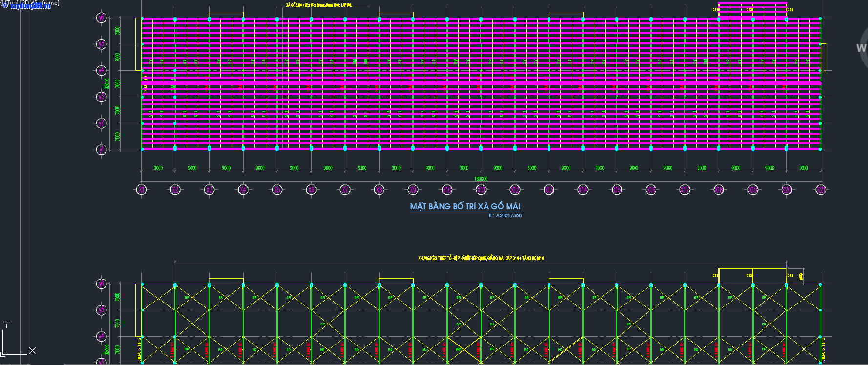Select the Y1 bubble in the roof purlin plan
Screen dimensions: 868x365
tap(101, 149)
